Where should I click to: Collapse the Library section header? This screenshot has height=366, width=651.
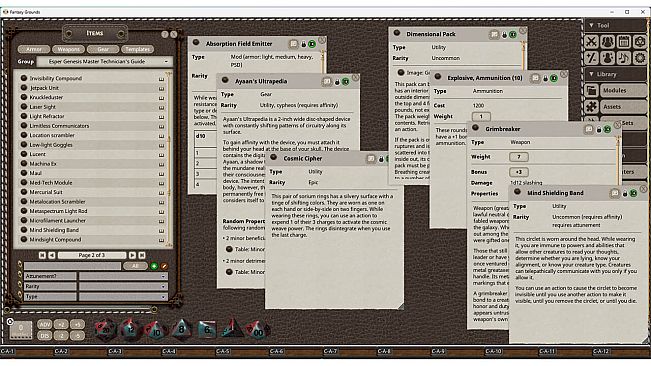click(616, 74)
